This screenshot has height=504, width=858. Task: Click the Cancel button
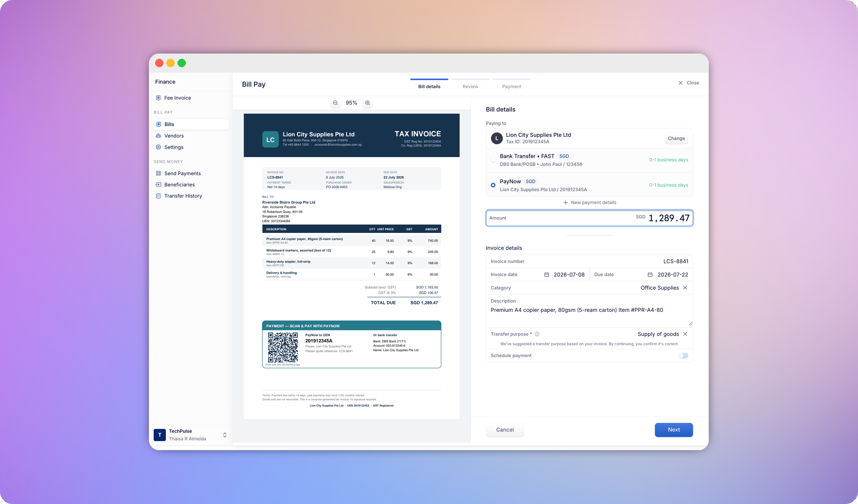(x=505, y=430)
